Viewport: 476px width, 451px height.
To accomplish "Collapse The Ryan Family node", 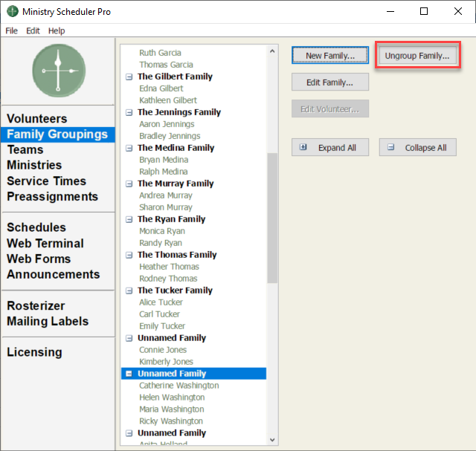I will [129, 219].
